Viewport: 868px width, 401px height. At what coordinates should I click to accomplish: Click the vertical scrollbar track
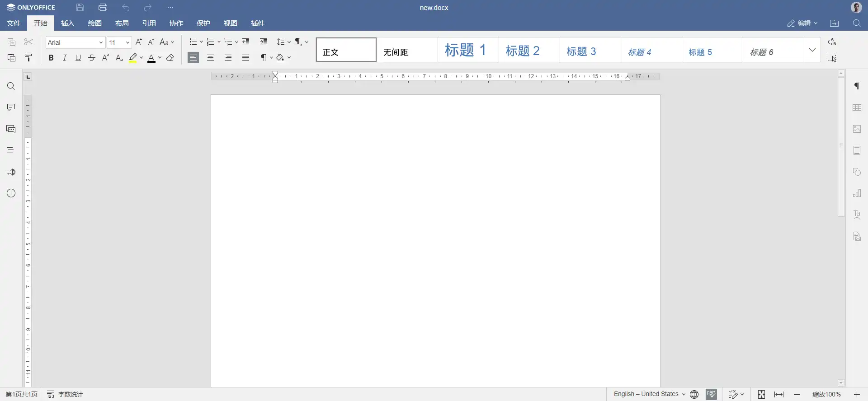pyautogui.click(x=841, y=294)
